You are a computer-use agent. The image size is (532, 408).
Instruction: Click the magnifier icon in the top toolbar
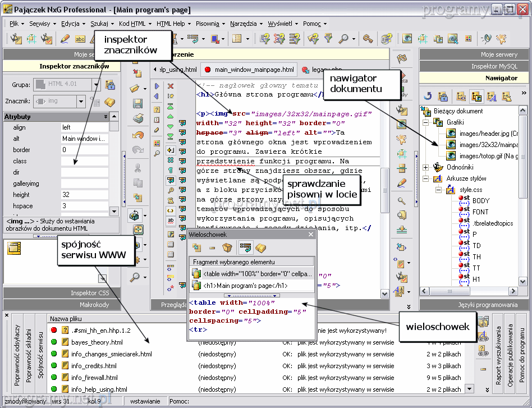click(342, 39)
